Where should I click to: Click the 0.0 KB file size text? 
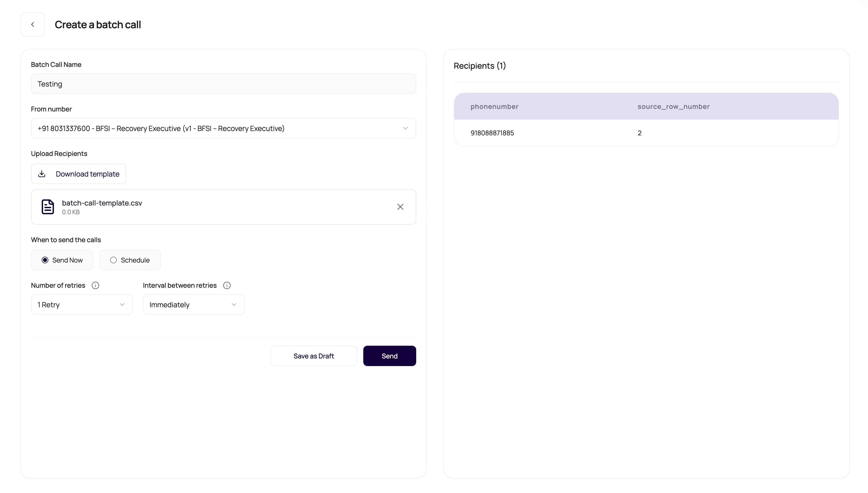tap(71, 212)
